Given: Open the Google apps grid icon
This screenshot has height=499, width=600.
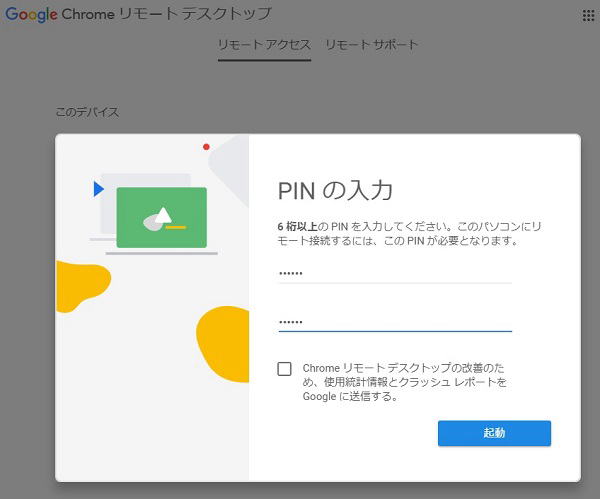Looking at the screenshot, I should [588, 16].
